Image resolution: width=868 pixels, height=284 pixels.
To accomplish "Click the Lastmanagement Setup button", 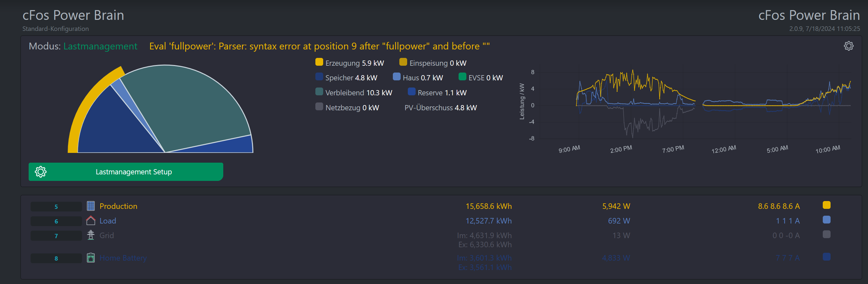I will [126, 172].
